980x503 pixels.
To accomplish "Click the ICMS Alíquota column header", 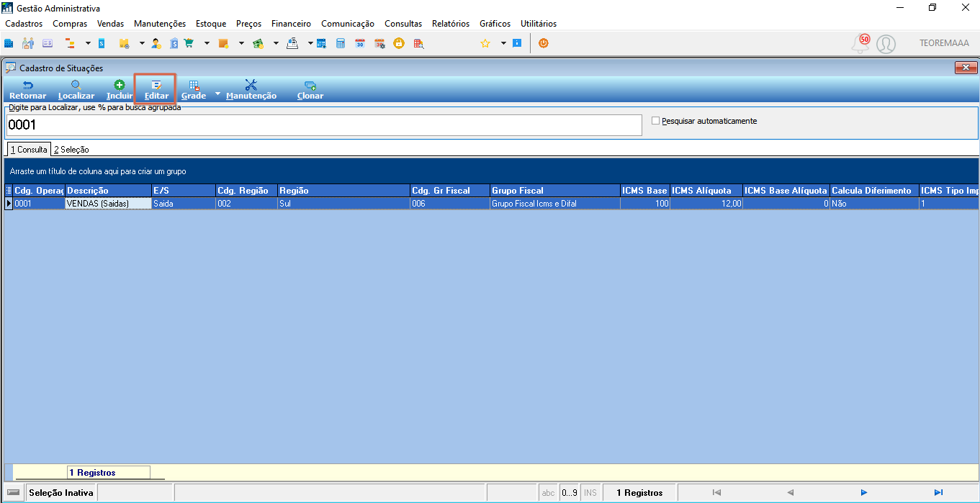I will coord(706,191).
